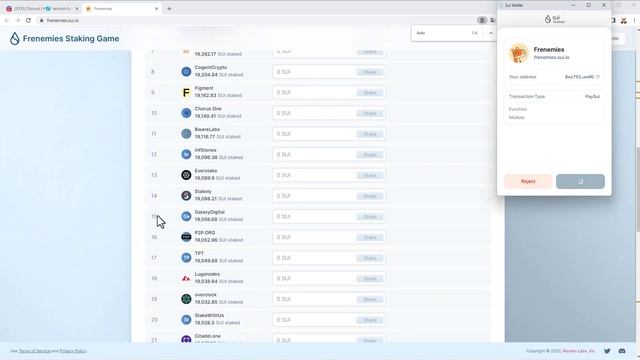Click the Stakely validator icon
Image resolution: width=640 pixels, height=360 pixels.
tap(186, 196)
